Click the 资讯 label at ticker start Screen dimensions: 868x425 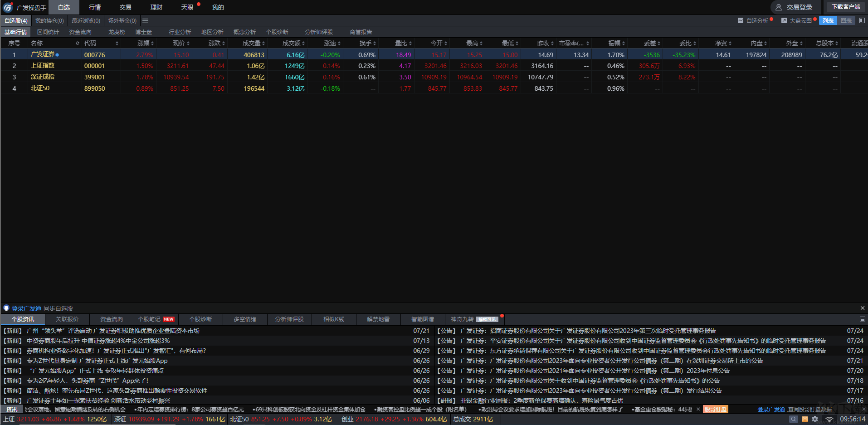[x=12, y=409]
